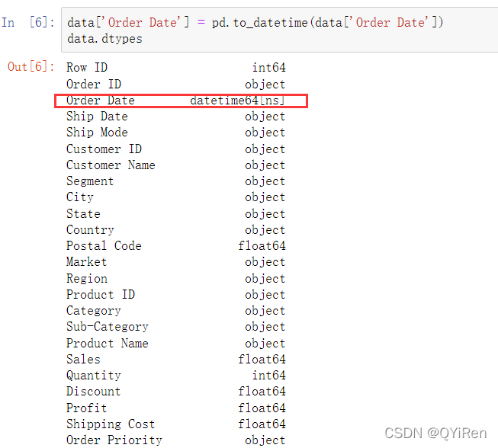Click the object value beside Order ID

pos(265,85)
